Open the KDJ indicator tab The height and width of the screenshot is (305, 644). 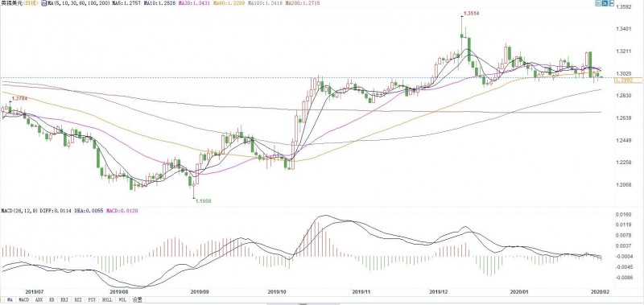[x=64, y=300]
